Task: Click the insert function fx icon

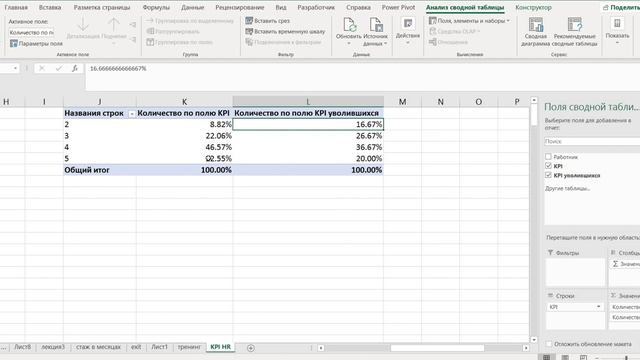Action: click(x=75, y=69)
